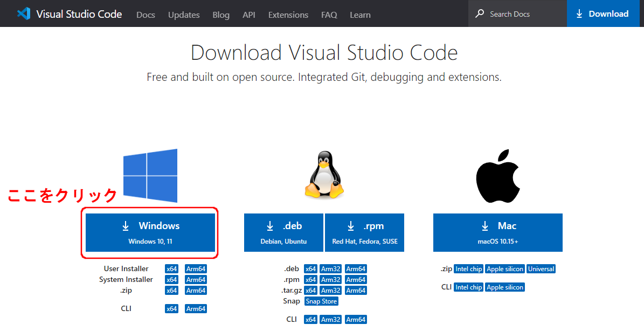Select Linux .rpm Arm32
Image resolution: width=644 pixels, height=331 pixels.
click(x=331, y=280)
